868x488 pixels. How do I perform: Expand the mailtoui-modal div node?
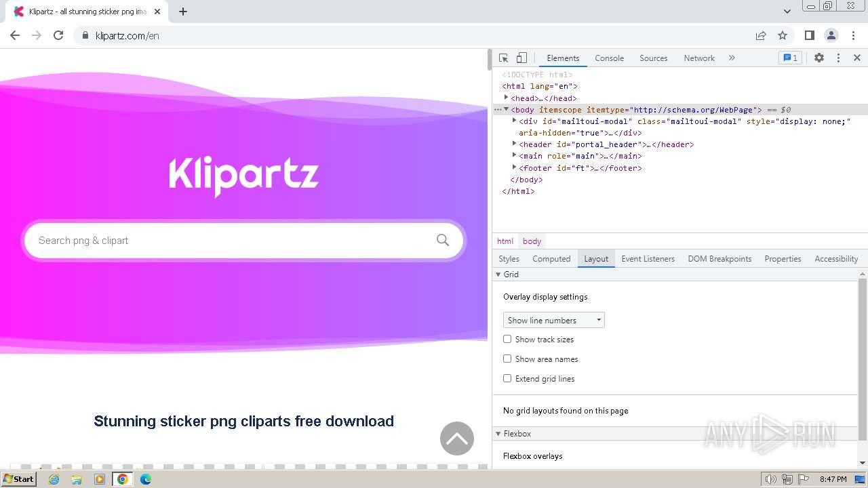[x=514, y=121]
